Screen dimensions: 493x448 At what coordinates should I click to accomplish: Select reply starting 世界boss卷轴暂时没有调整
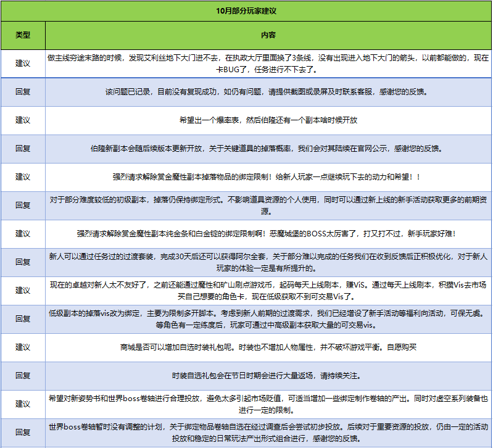[268, 432]
